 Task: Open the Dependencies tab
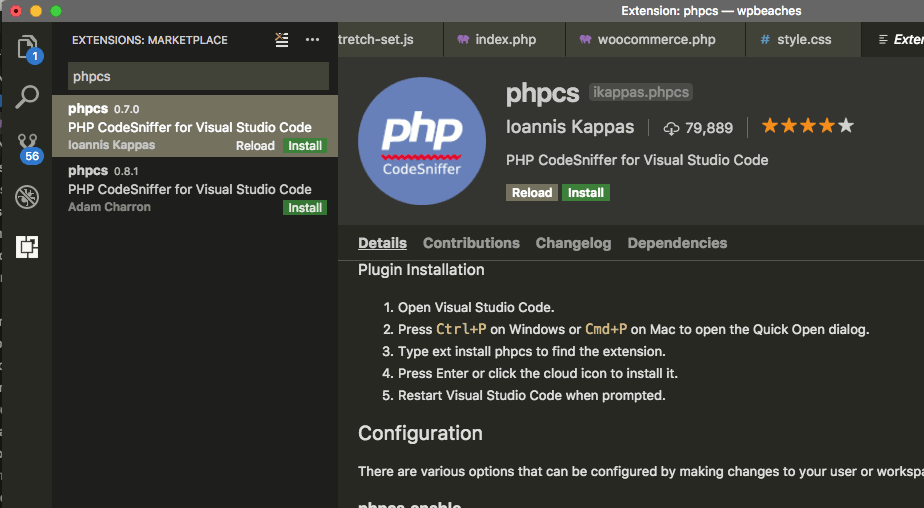677,243
